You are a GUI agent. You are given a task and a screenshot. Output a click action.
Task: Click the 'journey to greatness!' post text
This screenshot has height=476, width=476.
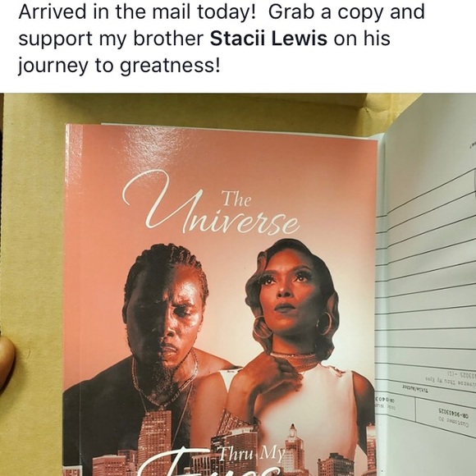point(119,66)
